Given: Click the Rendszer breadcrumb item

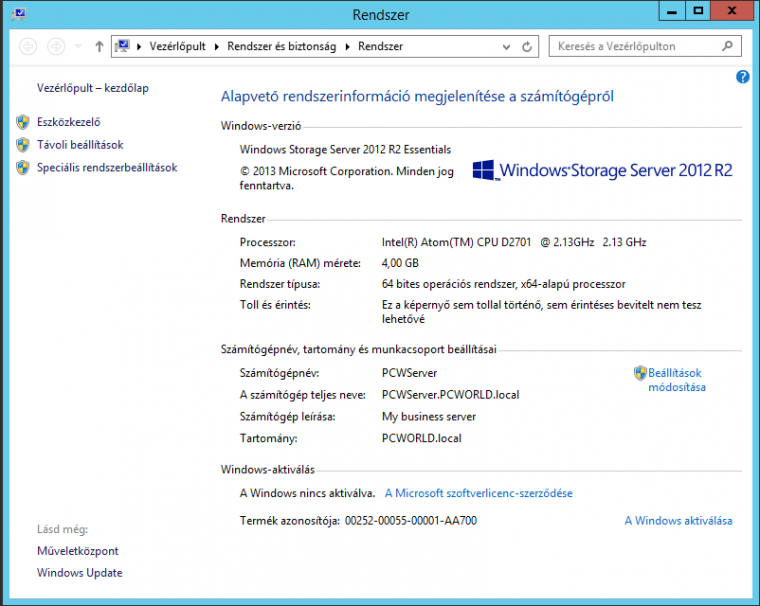Looking at the screenshot, I should [x=380, y=47].
